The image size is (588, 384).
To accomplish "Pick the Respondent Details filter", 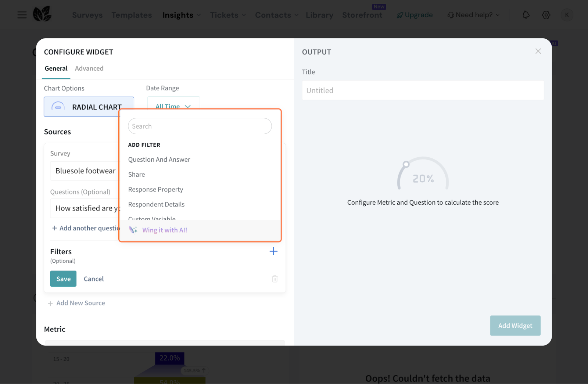I will coord(156,204).
